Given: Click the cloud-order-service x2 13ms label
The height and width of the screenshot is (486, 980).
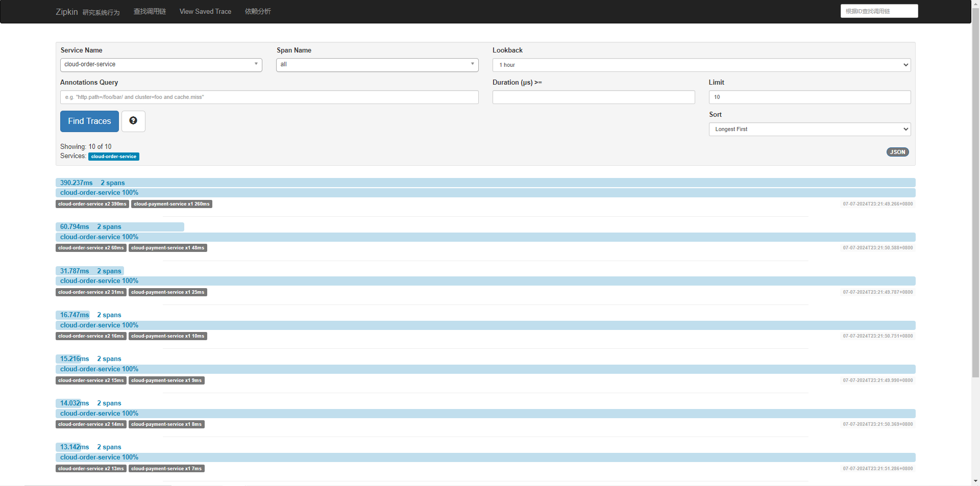Looking at the screenshot, I should [91, 469].
